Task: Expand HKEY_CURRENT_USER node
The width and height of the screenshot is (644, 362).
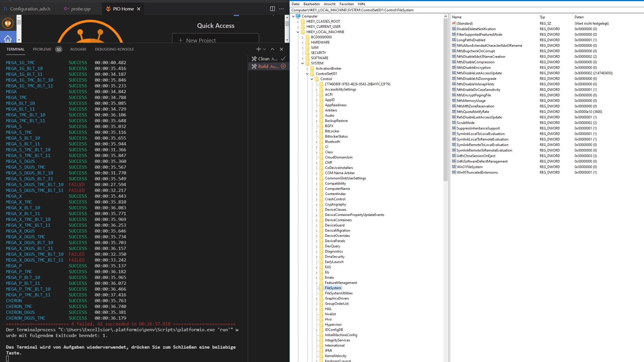Action: (x=298, y=27)
